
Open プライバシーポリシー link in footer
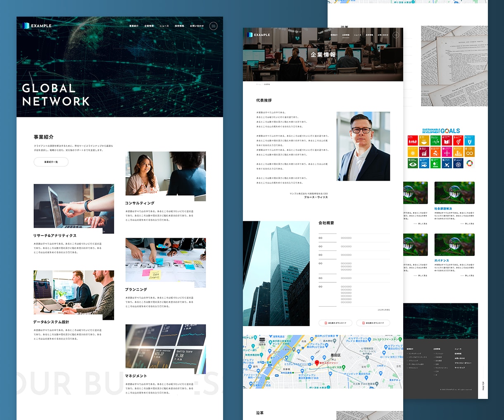pyautogui.click(x=463, y=363)
